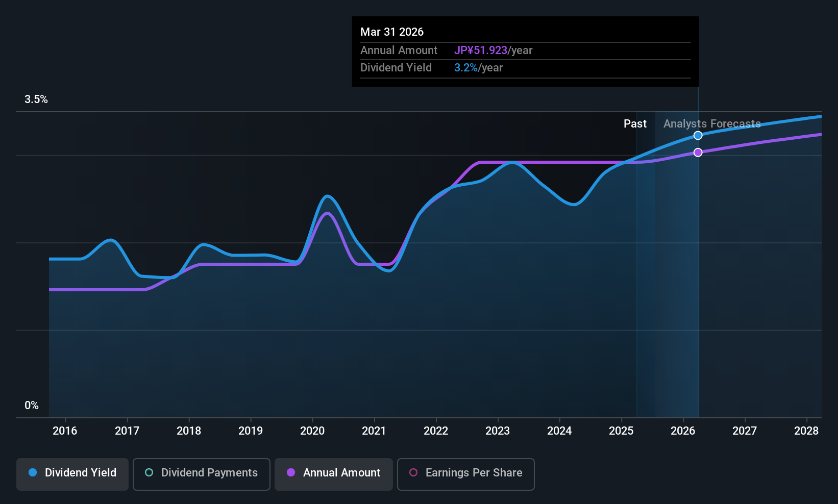
Task: Click the 2023 x-axis label
Action: click(x=498, y=431)
